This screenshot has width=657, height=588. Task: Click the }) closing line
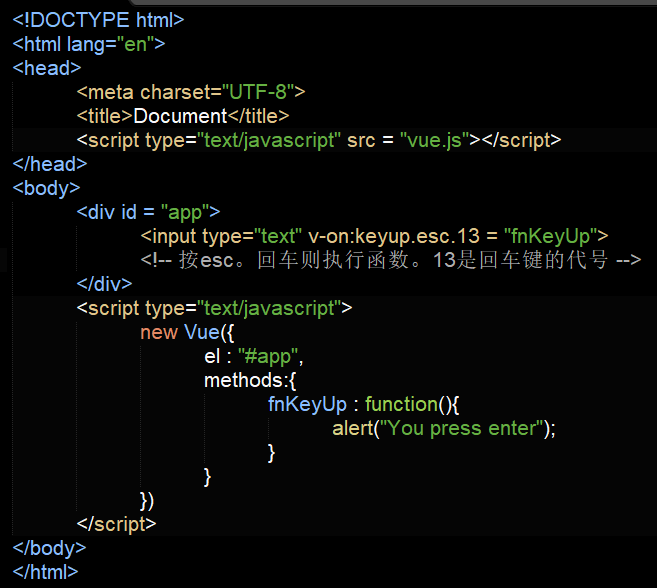[147, 501]
